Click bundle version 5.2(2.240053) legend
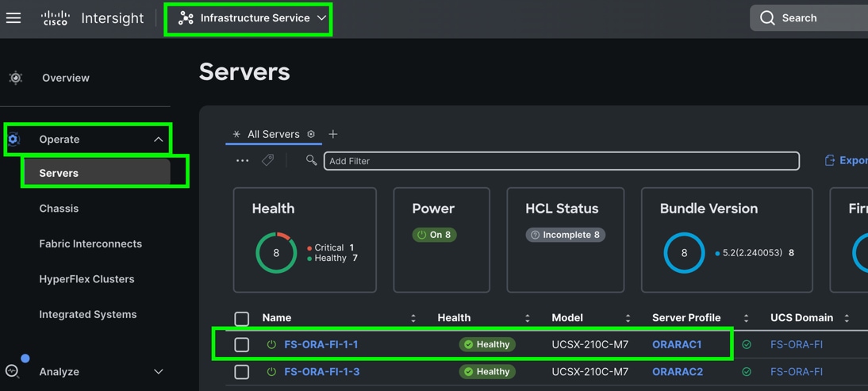Screen dimensions: 868x391 [755, 253]
